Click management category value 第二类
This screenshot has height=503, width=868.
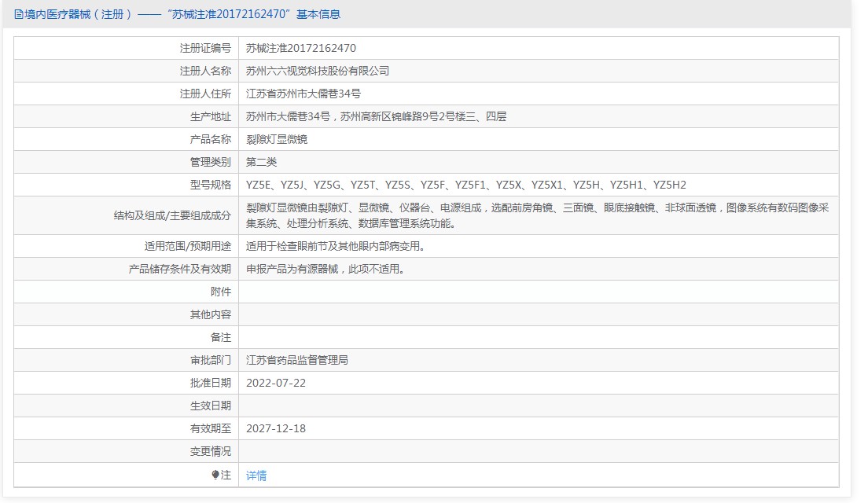tap(261, 162)
